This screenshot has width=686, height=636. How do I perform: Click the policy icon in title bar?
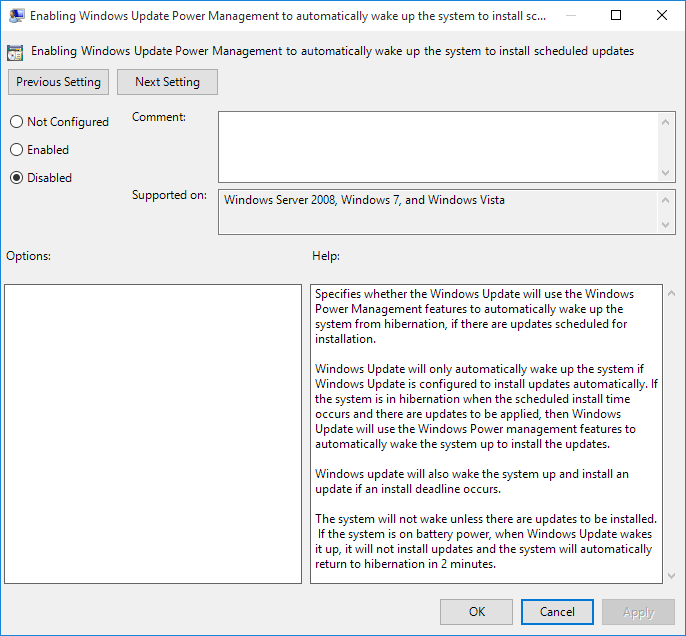tap(17, 16)
